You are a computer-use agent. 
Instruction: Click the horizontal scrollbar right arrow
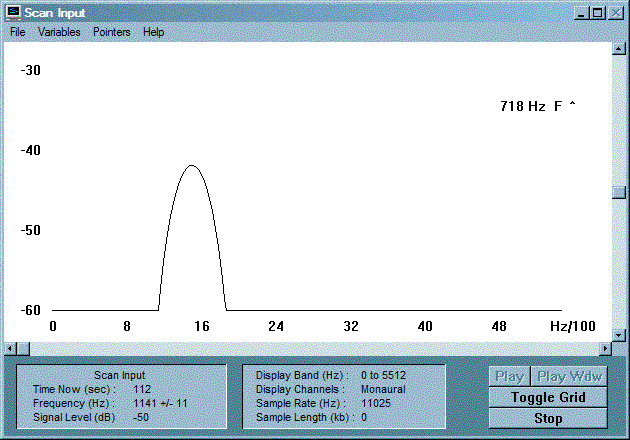pos(605,349)
